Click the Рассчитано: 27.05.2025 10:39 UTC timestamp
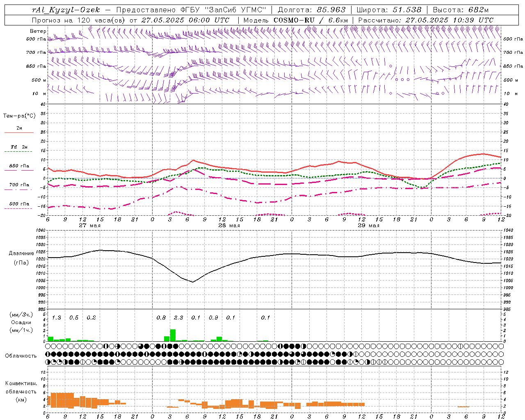 point(426,20)
